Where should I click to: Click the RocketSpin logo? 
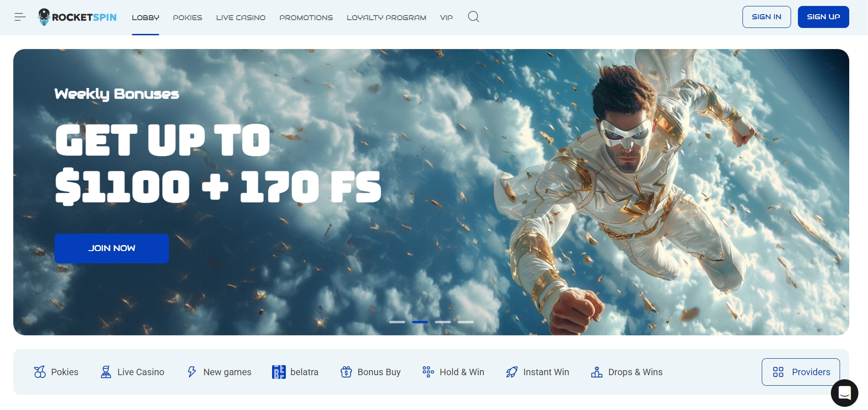point(77,17)
